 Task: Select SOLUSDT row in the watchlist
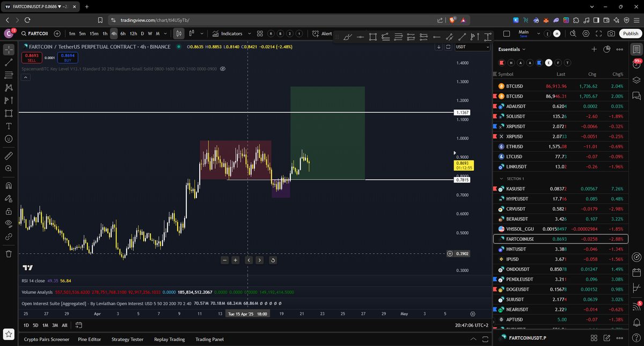click(560, 116)
